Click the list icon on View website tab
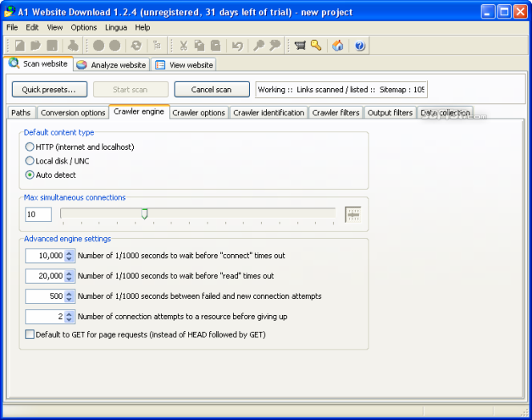This screenshot has width=532, height=420. [160, 65]
